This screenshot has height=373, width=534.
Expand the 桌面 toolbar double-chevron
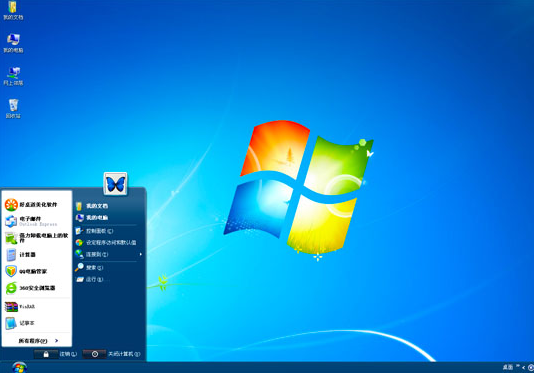(x=518, y=366)
